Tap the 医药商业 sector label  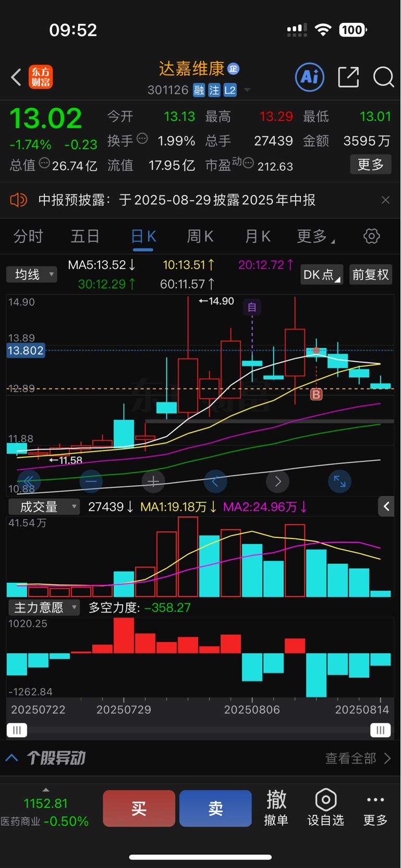point(20,822)
